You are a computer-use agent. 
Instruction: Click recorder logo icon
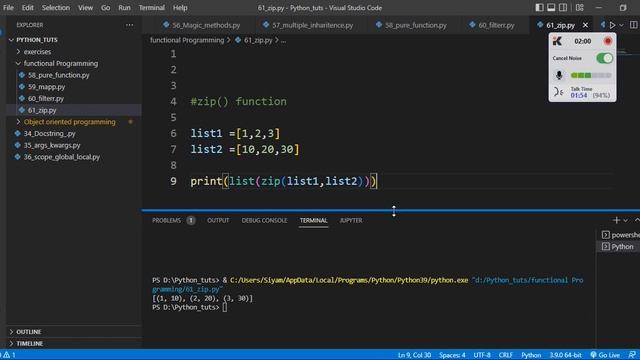pos(557,41)
